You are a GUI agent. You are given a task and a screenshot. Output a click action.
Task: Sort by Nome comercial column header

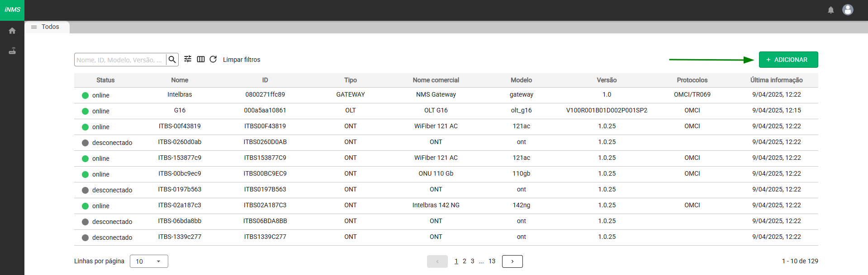click(x=436, y=80)
